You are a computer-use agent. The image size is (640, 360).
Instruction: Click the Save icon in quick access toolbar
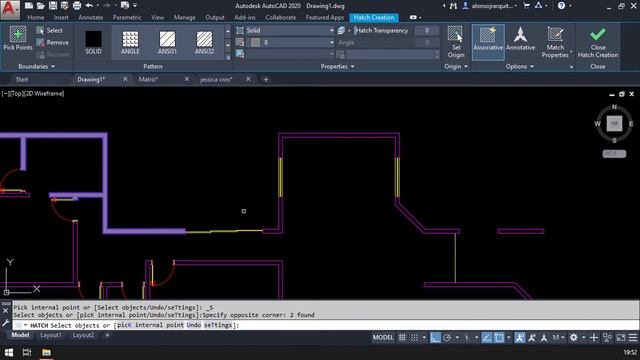click(53, 6)
